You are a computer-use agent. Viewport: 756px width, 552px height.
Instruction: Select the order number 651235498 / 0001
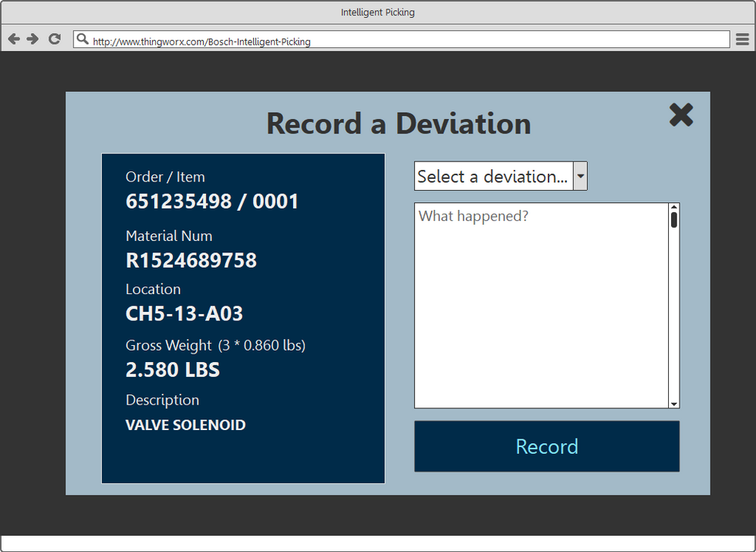(x=212, y=201)
